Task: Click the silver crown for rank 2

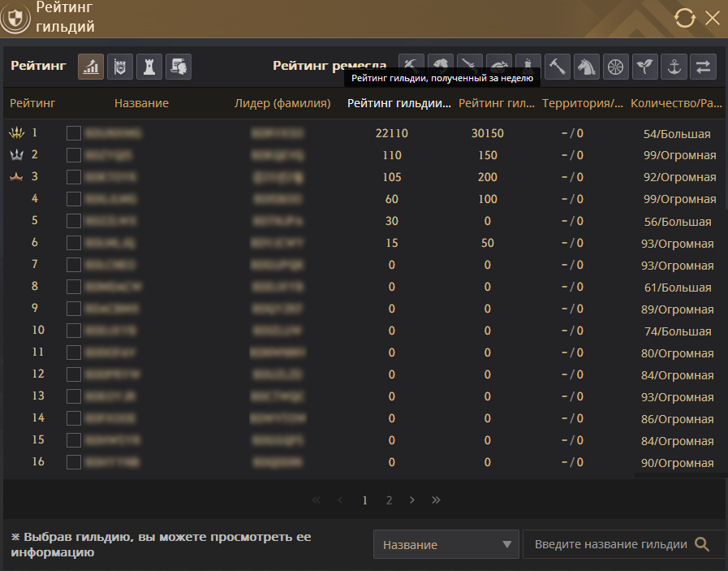Action: point(17,154)
